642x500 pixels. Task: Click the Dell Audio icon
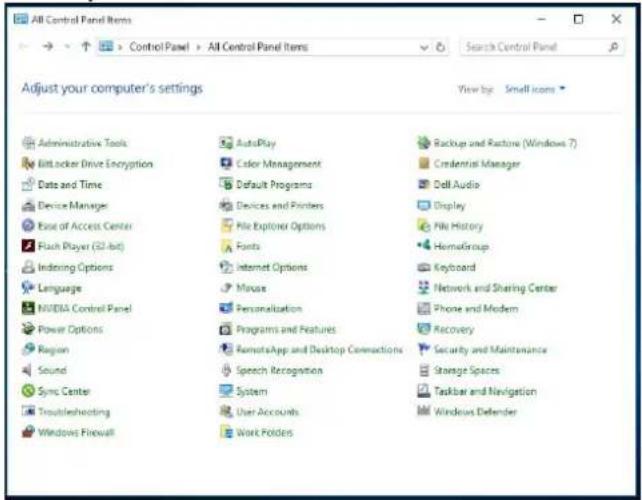point(424,185)
